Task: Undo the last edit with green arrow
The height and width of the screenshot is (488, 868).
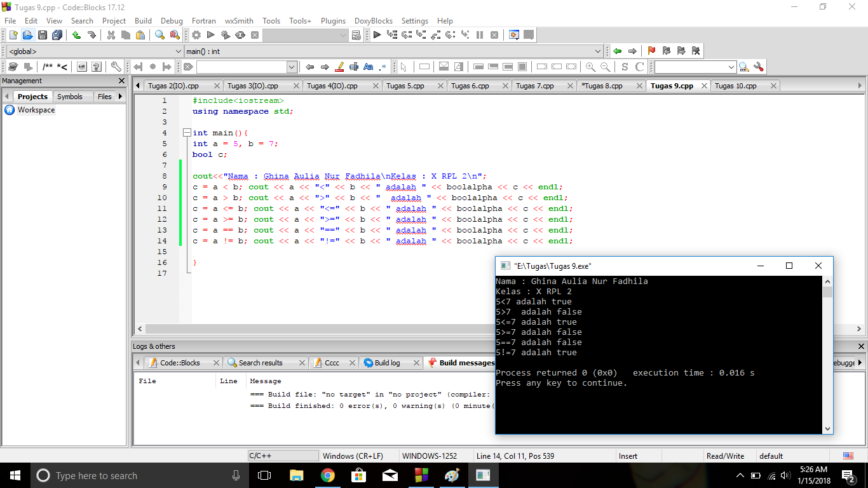Action: (x=77, y=36)
